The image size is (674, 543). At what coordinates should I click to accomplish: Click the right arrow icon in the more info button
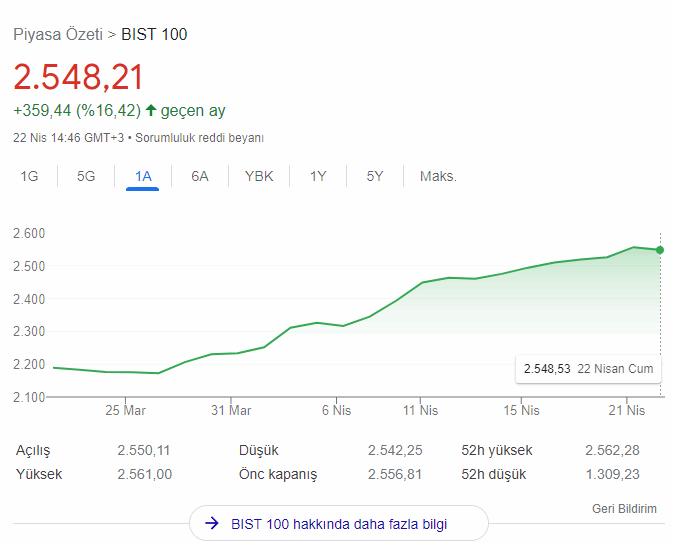click(x=211, y=523)
